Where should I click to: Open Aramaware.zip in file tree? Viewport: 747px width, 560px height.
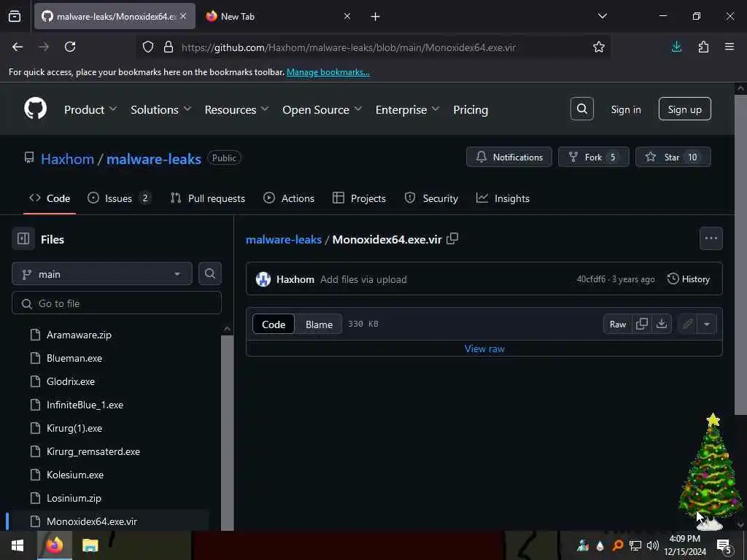(79, 335)
